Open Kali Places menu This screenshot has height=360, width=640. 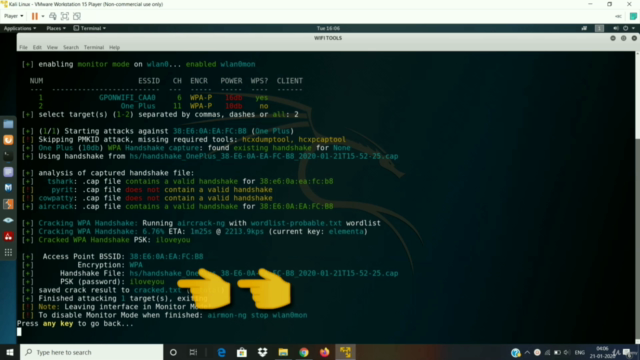point(56,28)
